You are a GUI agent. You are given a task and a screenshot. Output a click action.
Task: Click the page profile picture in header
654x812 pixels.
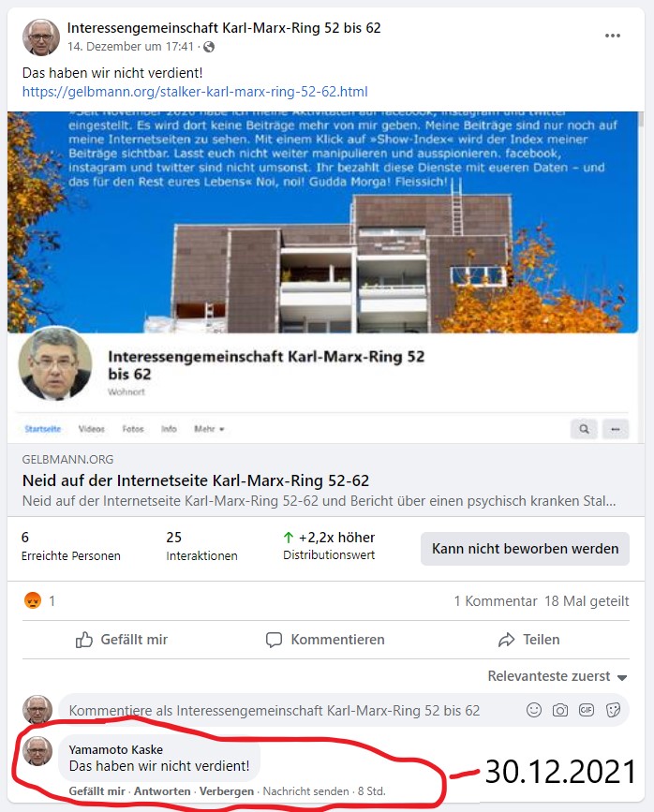[41, 37]
